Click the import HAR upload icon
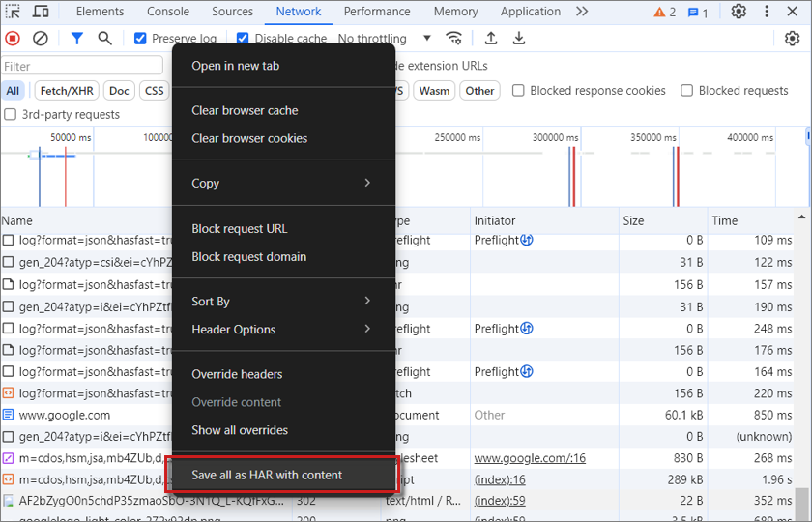Viewport: 812px width, 522px height. (491, 39)
